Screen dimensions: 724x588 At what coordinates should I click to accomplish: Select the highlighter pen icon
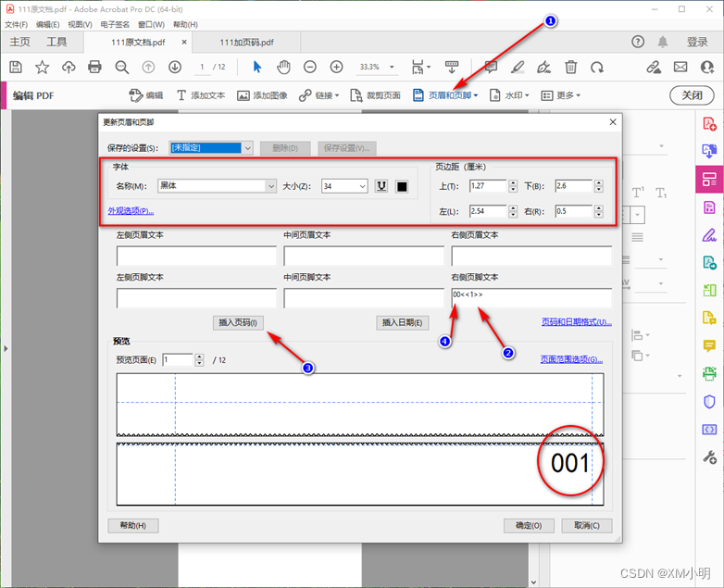[518, 68]
